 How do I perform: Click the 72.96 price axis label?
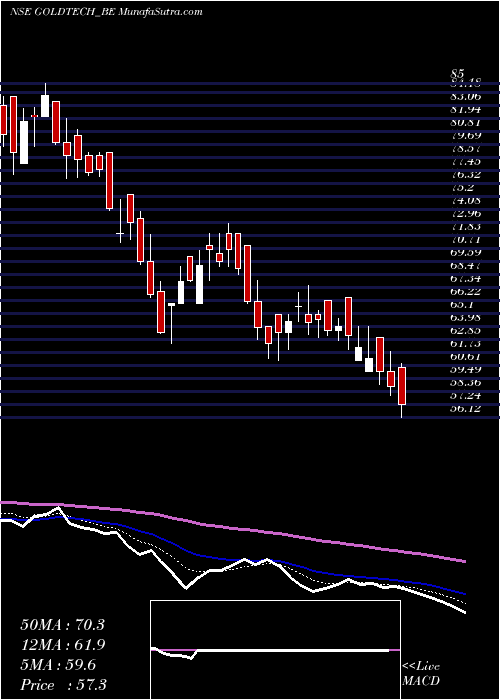coord(466,214)
